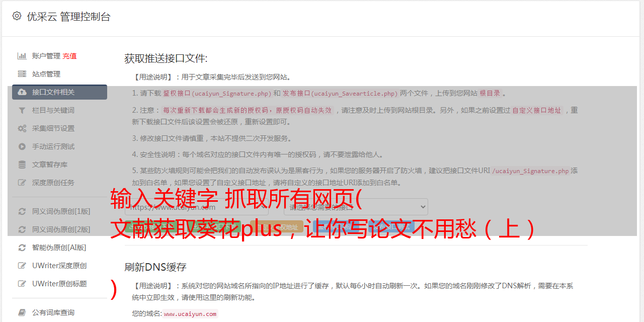This screenshot has width=644, height=322.
Task: Open 账户管理 bar chart icon
Action: click(22, 56)
